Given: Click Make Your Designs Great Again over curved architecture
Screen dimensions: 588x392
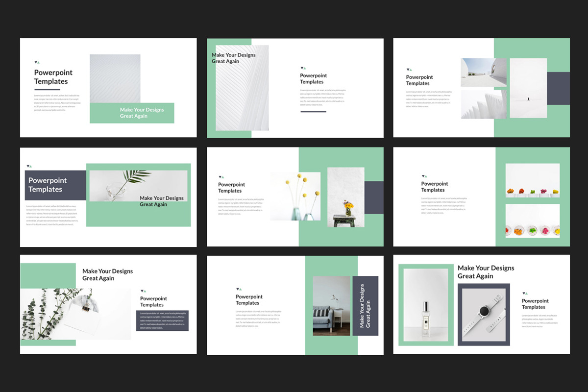Looking at the screenshot, I should 234,58.
